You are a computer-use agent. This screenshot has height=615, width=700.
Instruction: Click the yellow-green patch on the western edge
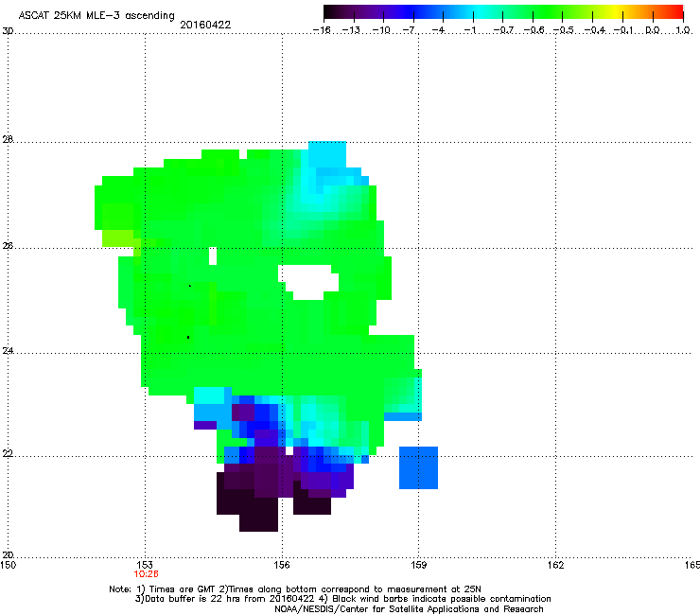[x=118, y=238]
